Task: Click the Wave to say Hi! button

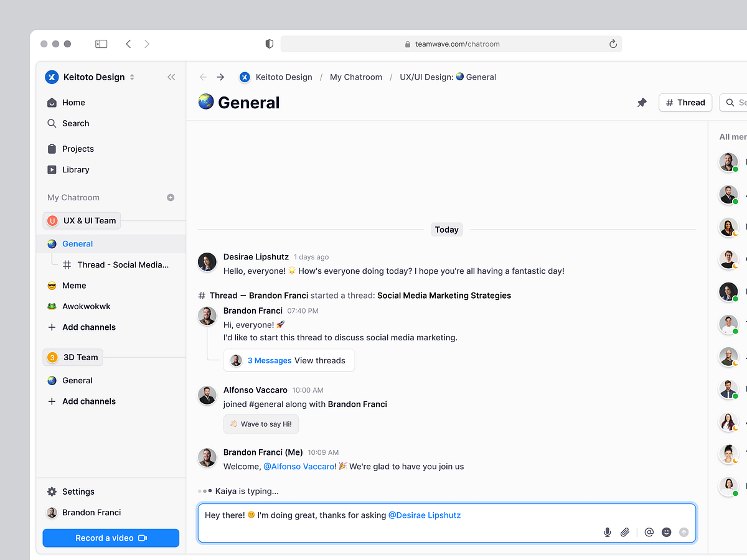Action: [x=261, y=424]
